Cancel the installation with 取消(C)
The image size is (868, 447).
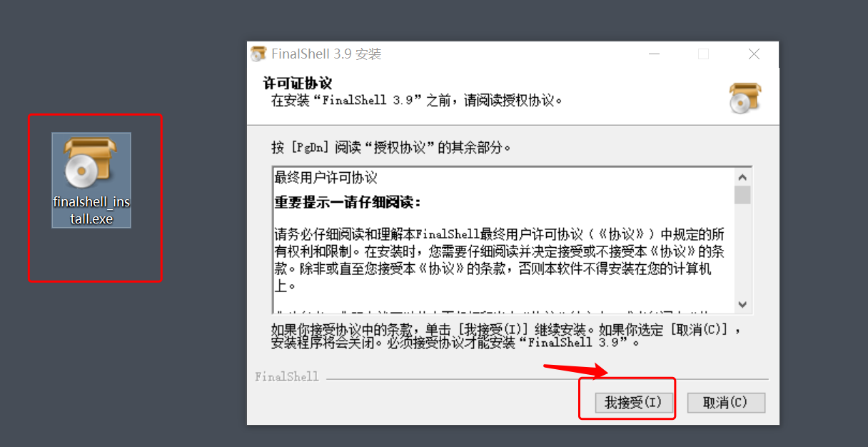pos(726,403)
